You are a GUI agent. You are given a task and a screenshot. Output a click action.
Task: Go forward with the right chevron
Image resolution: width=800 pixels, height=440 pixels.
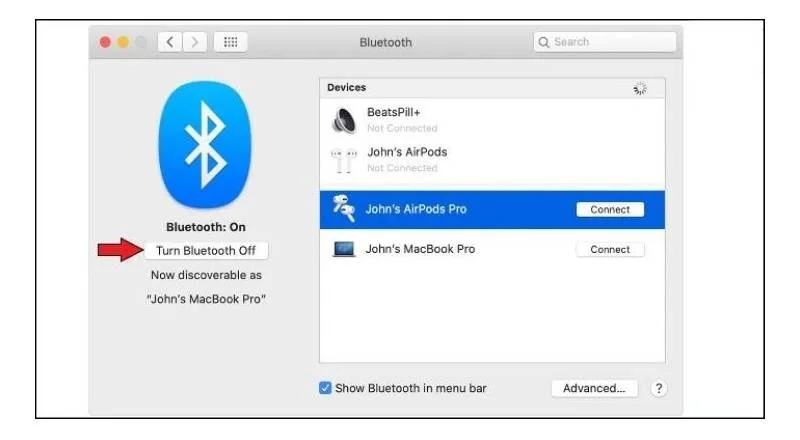pyautogui.click(x=194, y=42)
